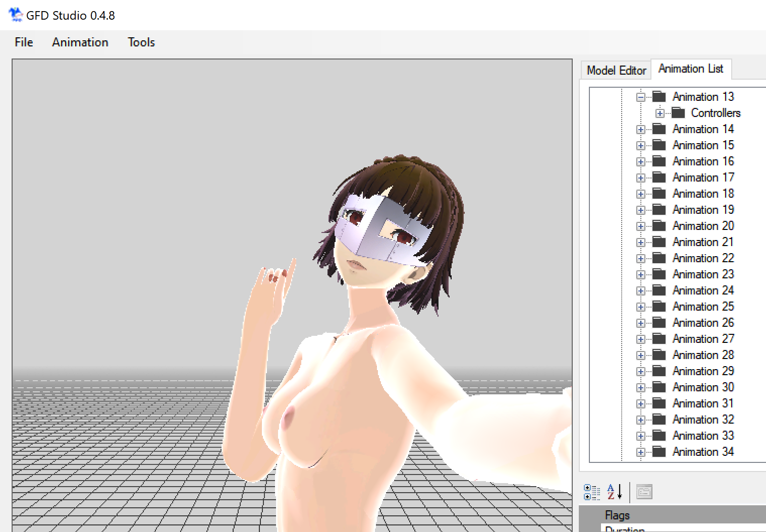The image size is (766, 532).
Task: Expand the Animation 17 node
Action: pyautogui.click(x=641, y=178)
